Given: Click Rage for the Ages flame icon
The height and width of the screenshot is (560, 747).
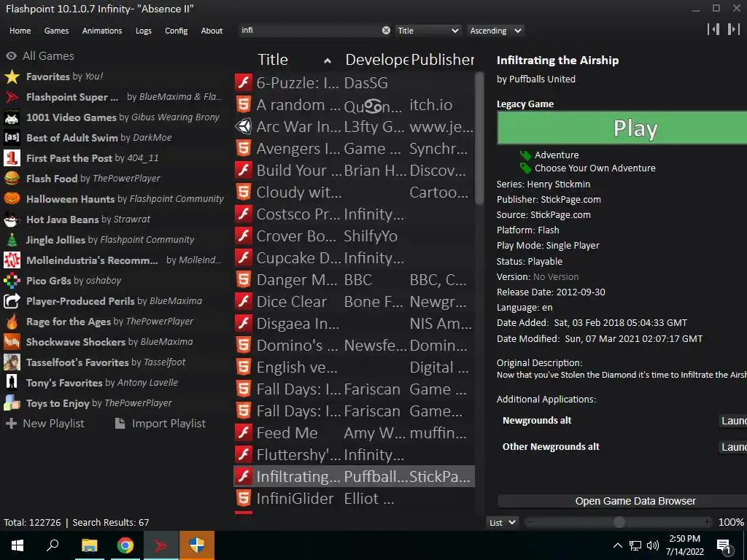Looking at the screenshot, I should click(12, 322).
